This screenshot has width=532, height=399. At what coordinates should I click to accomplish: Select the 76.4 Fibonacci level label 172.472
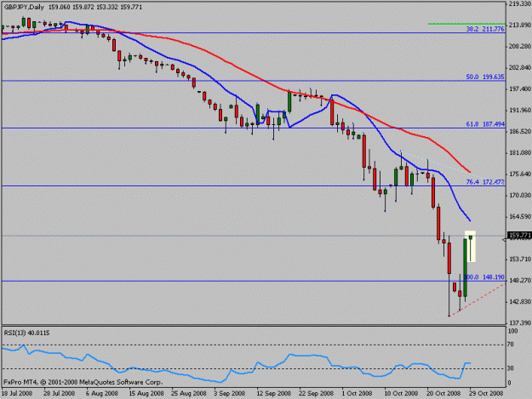[x=485, y=182]
